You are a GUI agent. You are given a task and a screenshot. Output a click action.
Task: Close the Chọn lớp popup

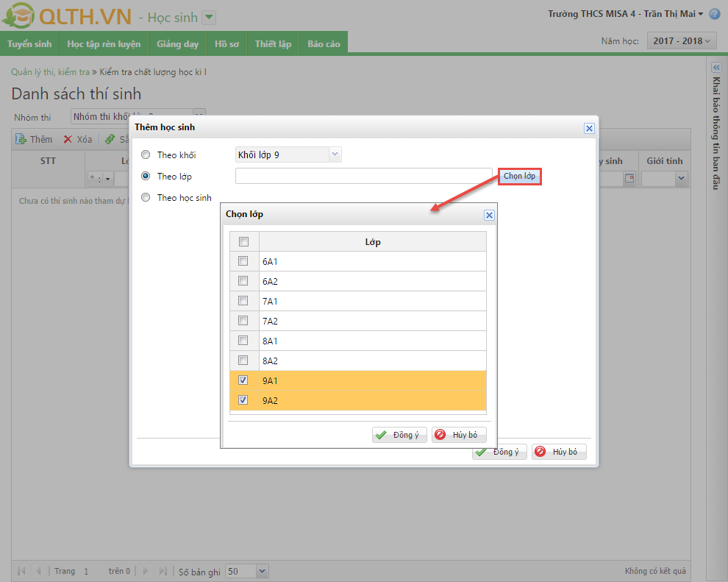[489, 215]
